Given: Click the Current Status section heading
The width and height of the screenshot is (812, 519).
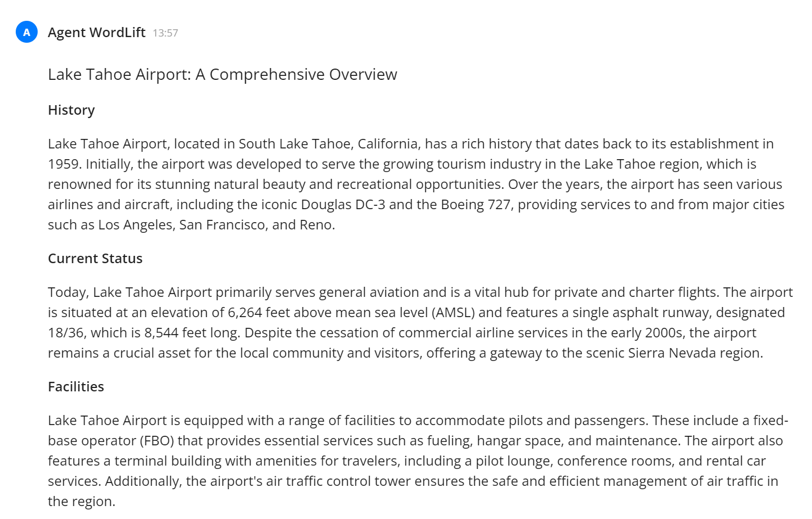Looking at the screenshot, I should (95, 259).
